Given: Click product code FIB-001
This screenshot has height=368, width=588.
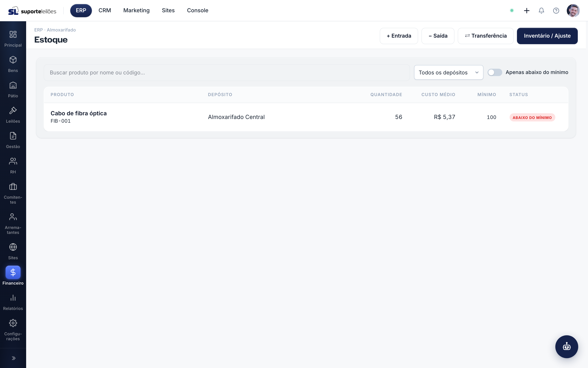Looking at the screenshot, I should 60,121.
